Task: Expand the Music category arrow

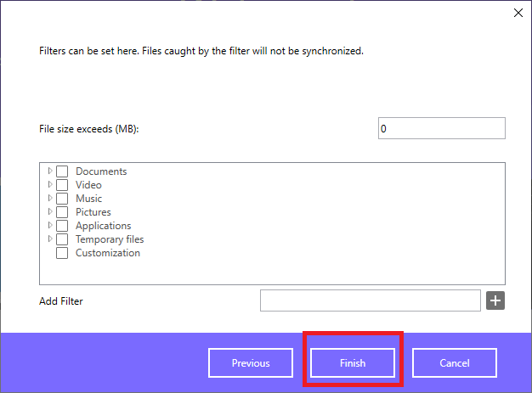Action: tap(50, 198)
